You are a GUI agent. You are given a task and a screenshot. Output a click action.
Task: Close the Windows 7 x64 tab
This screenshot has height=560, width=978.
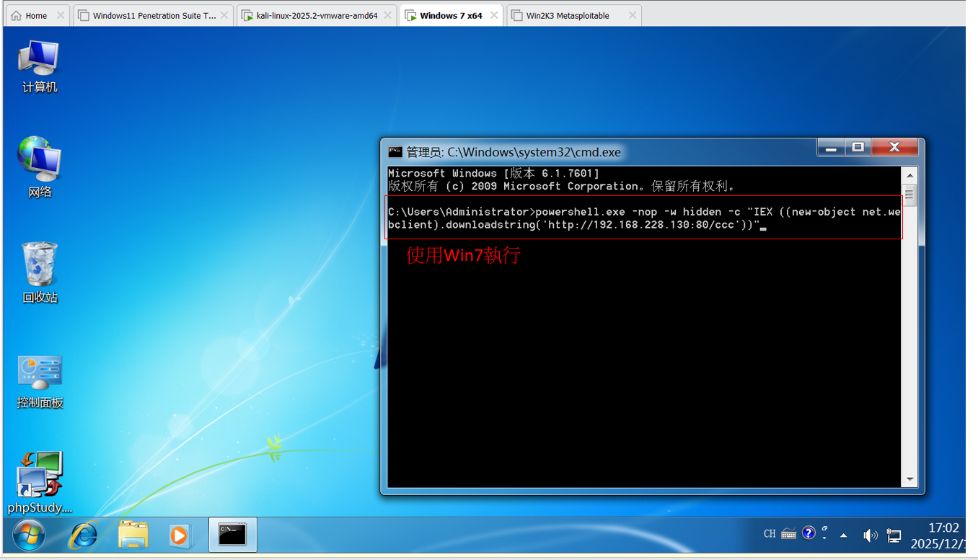pyautogui.click(x=495, y=15)
